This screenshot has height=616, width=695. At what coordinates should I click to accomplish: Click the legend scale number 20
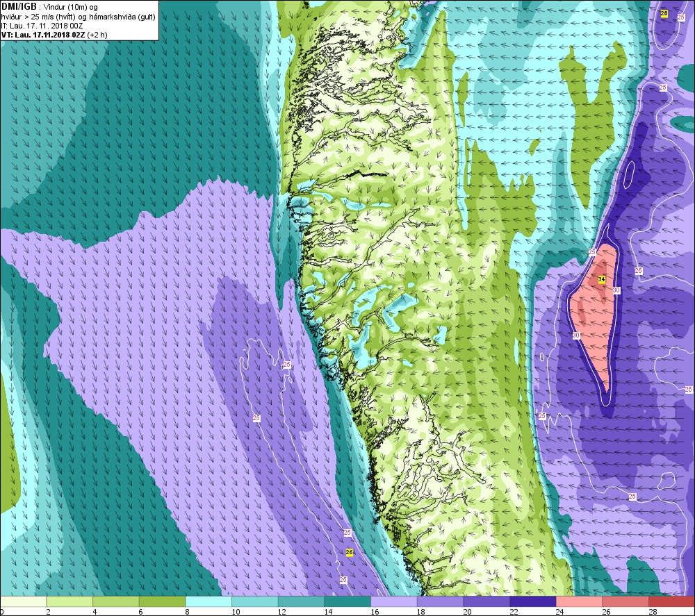pyautogui.click(x=468, y=612)
